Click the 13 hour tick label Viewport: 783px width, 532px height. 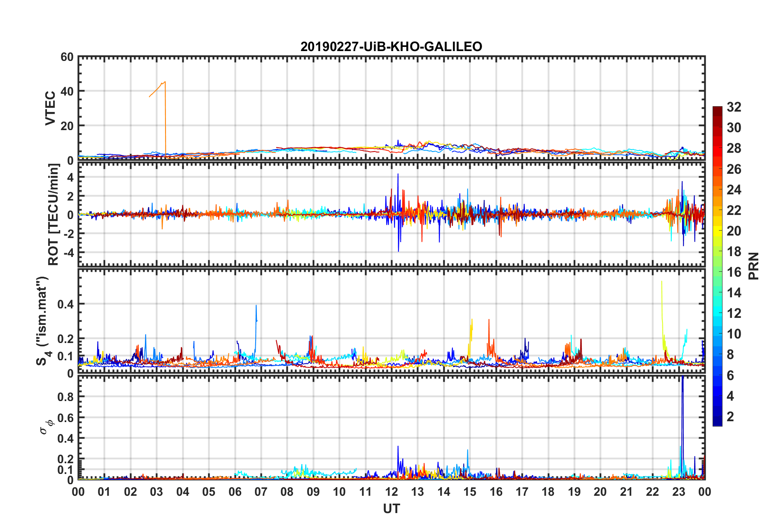click(417, 492)
